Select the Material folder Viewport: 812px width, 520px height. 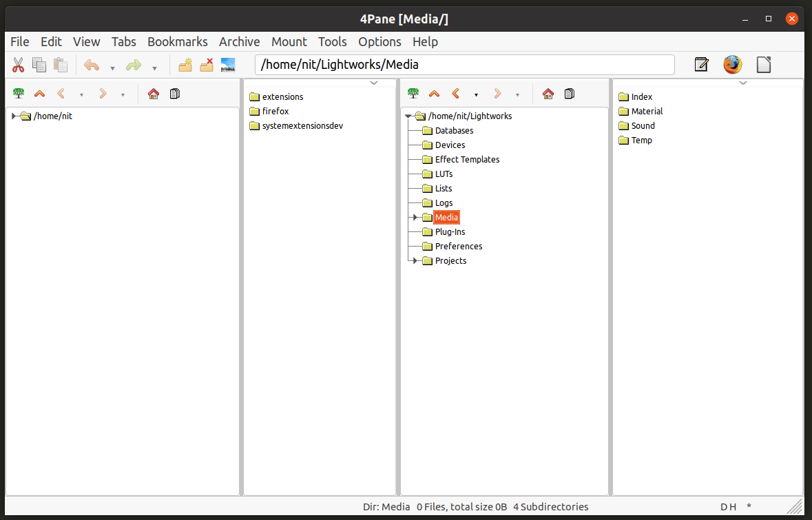[645, 111]
